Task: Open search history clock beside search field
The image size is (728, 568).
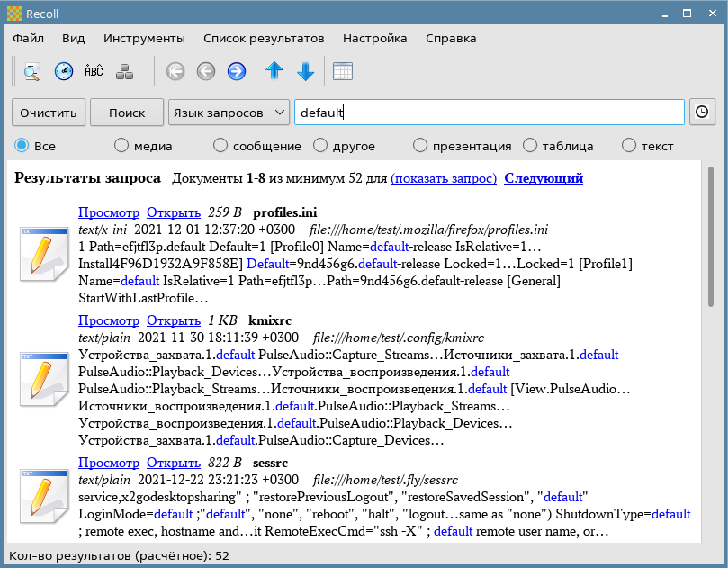Action: [x=703, y=113]
